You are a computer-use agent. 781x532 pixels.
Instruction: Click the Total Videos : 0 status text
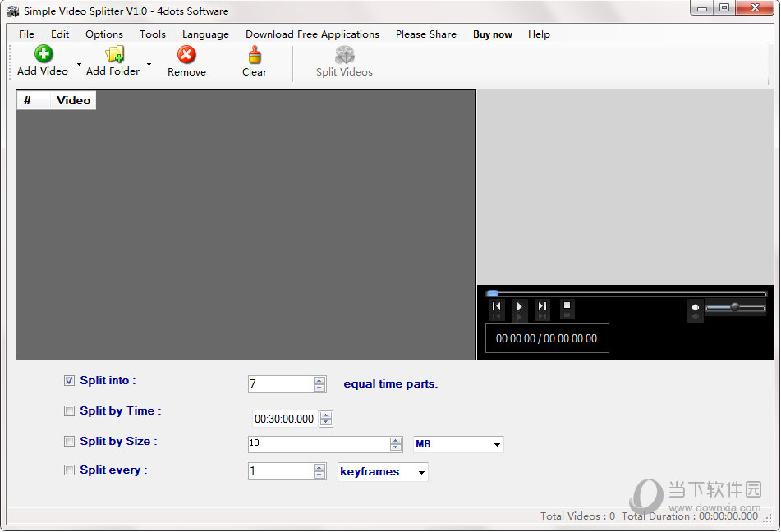coord(578,516)
